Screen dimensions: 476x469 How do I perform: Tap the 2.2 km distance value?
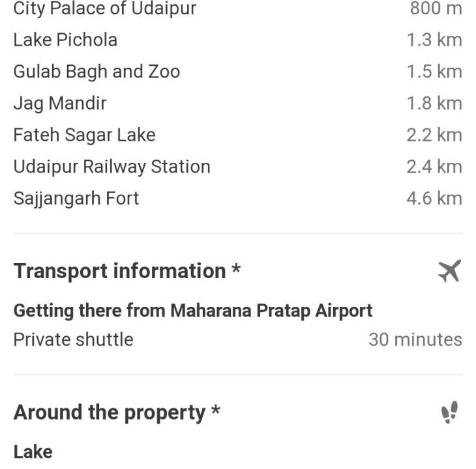434,135
